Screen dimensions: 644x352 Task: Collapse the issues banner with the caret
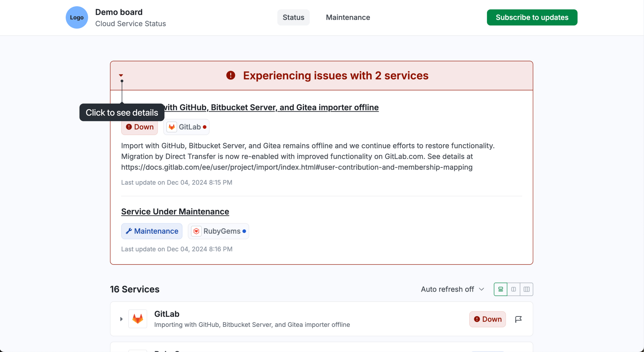(x=121, y=75)
